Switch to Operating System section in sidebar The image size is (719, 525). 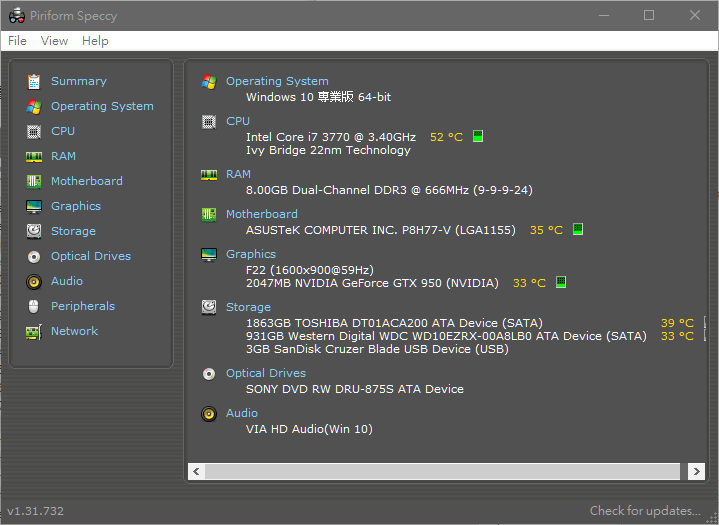pos(102,106)
